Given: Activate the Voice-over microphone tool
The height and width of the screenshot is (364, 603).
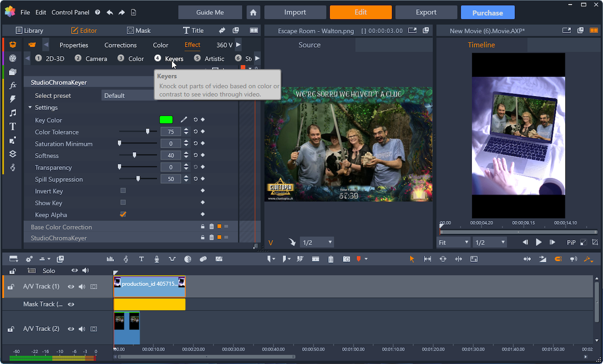Looking at the screenshot, I should [x=156, y=259].
